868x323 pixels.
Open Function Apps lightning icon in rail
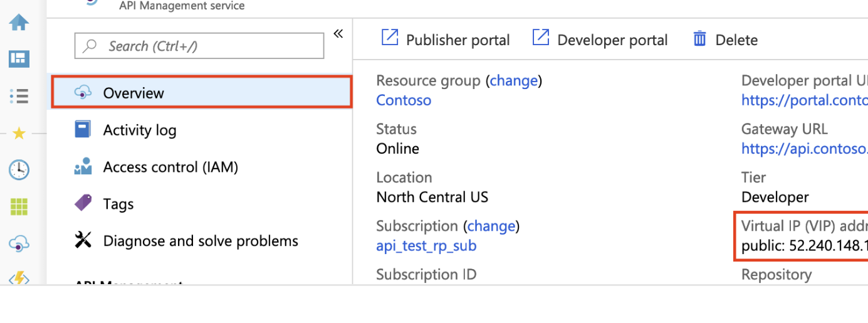[x=19, y=277]
